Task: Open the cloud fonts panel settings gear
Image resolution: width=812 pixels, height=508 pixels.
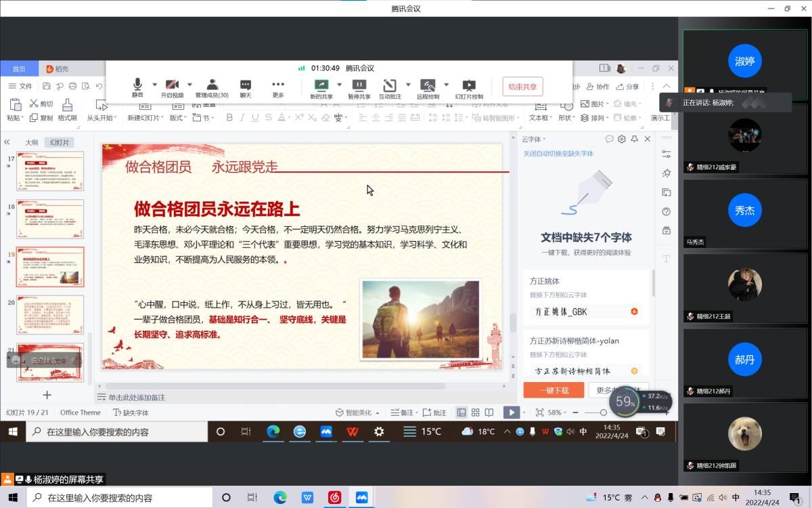Action: click(622, 139)
